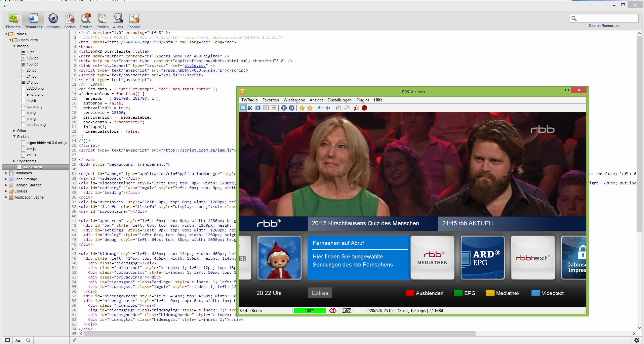
Task: Open the Timeline panel
Action: coord(86,21)
